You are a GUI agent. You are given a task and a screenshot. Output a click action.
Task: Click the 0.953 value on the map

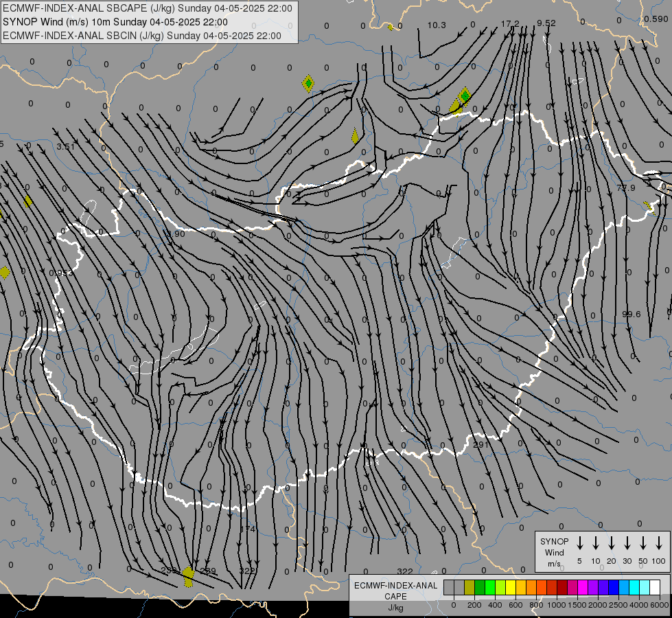coord(61,273)
